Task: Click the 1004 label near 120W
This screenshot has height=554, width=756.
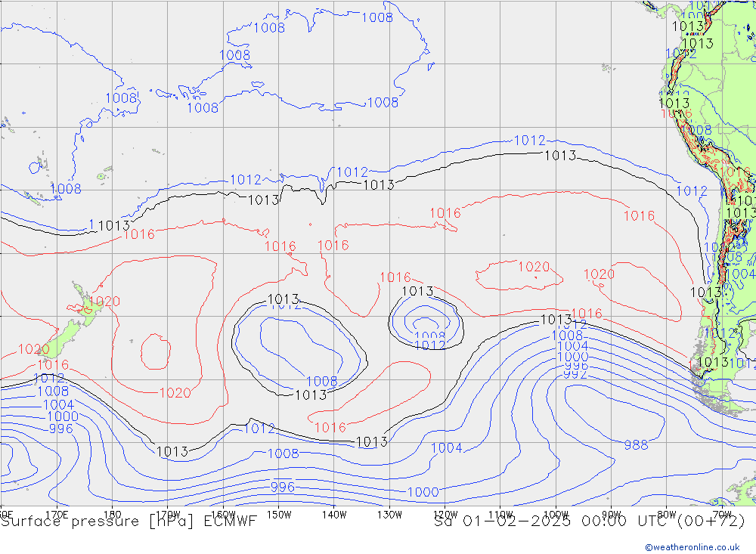Action: (446, 448)
